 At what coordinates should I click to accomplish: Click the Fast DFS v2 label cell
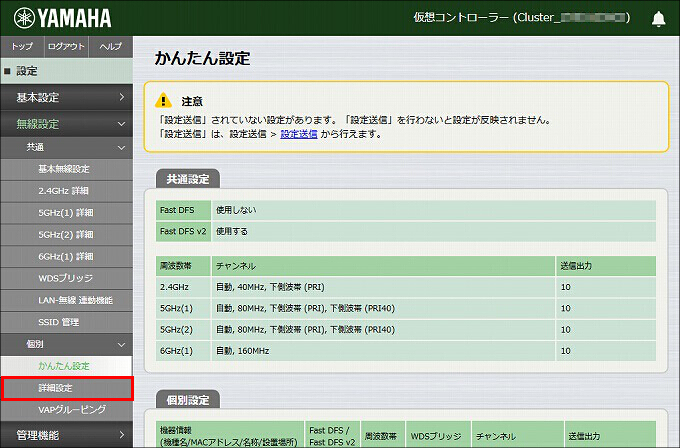[183, 231]
